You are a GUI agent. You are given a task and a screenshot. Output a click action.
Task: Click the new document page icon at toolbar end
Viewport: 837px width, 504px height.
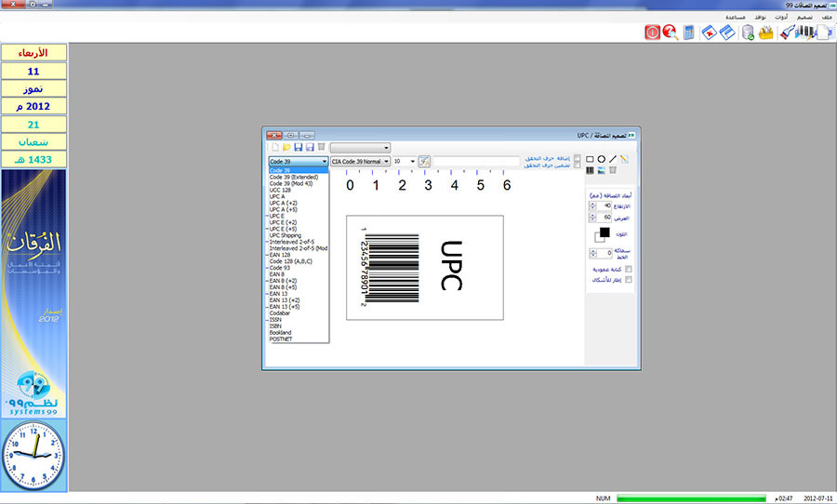click(824, 33)
